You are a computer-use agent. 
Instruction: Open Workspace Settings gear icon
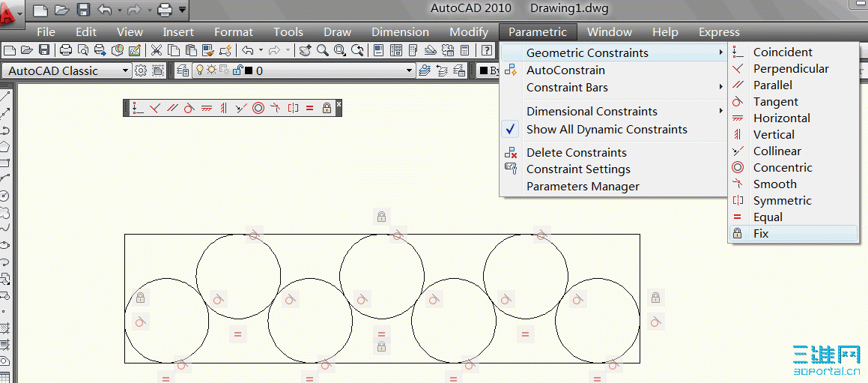(141, 71)
